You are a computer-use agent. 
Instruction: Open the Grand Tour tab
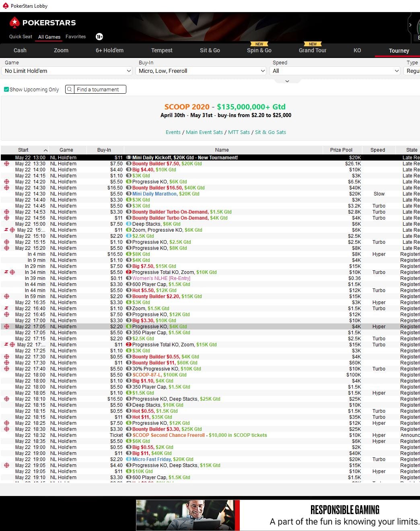coord(313,50)
